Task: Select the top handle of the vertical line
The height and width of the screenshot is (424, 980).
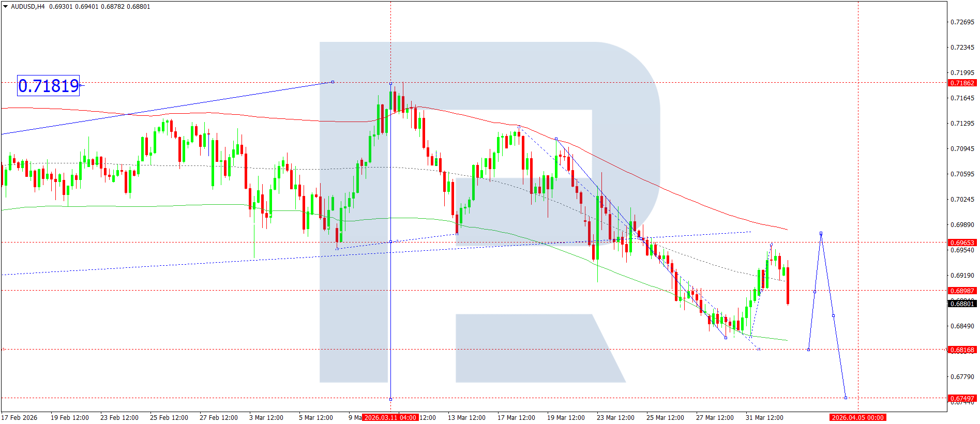Action: pos(390,83)
